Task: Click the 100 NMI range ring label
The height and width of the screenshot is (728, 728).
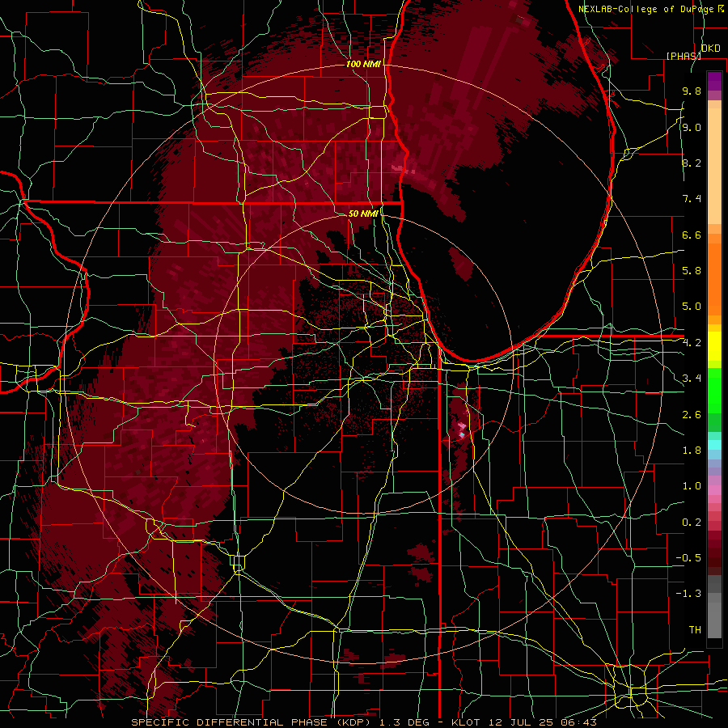Action: pos(363,64)
